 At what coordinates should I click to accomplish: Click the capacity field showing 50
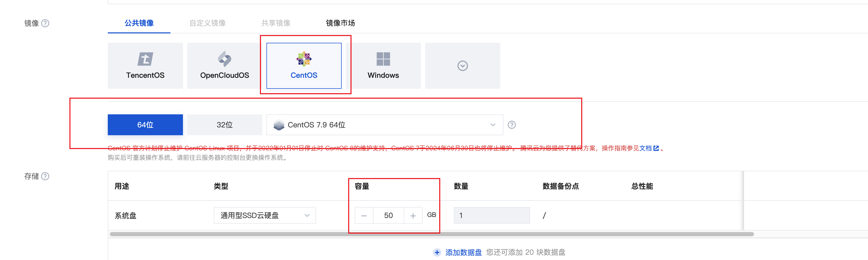tap(389, 215)
